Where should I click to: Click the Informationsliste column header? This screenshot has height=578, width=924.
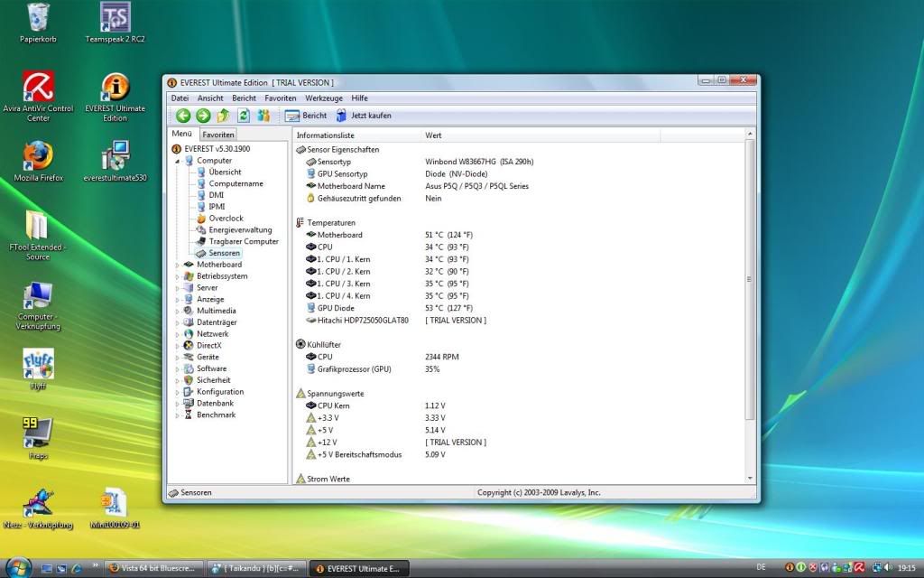tap(357, 135)
